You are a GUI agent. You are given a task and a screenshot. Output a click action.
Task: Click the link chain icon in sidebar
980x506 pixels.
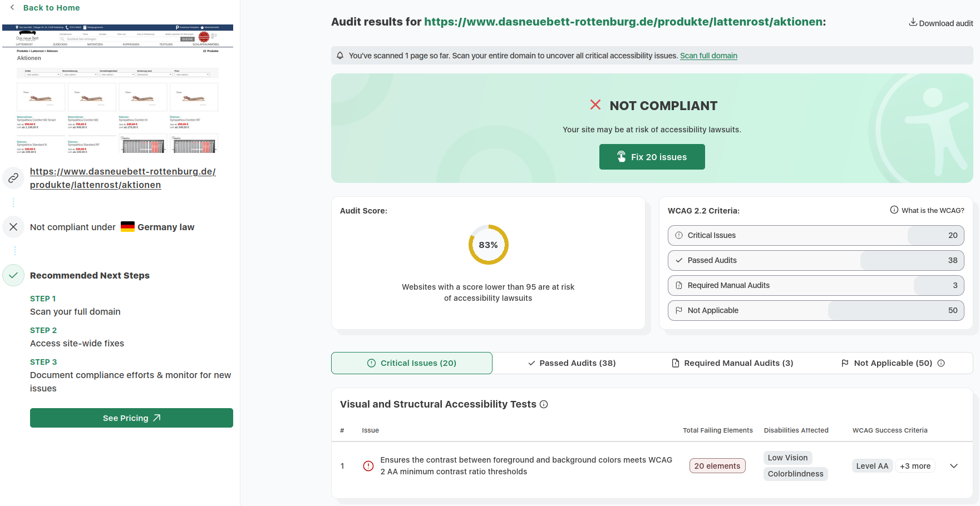pyautogui.click(x=13, y=178)
